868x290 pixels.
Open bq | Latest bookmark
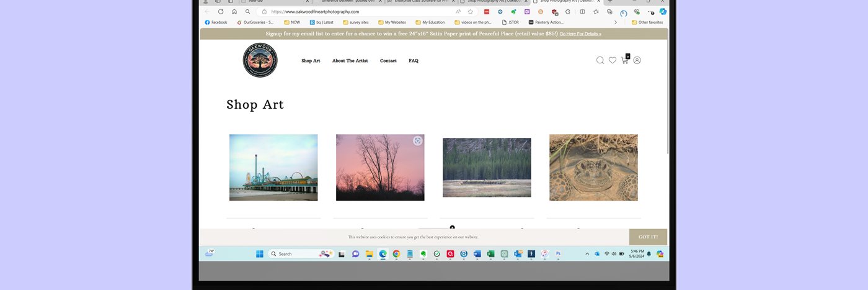click(321, 22)
